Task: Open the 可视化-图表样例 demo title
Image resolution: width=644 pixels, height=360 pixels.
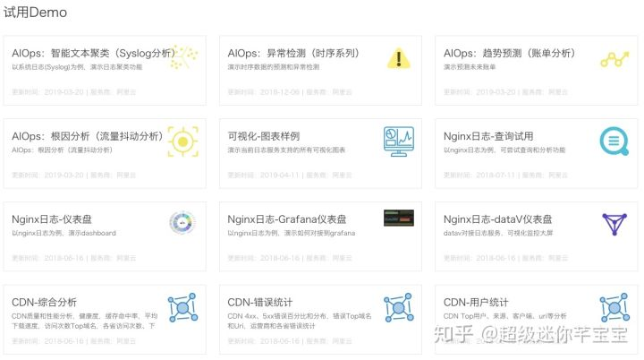Action: pyautogui.click(x=264, y=136)
